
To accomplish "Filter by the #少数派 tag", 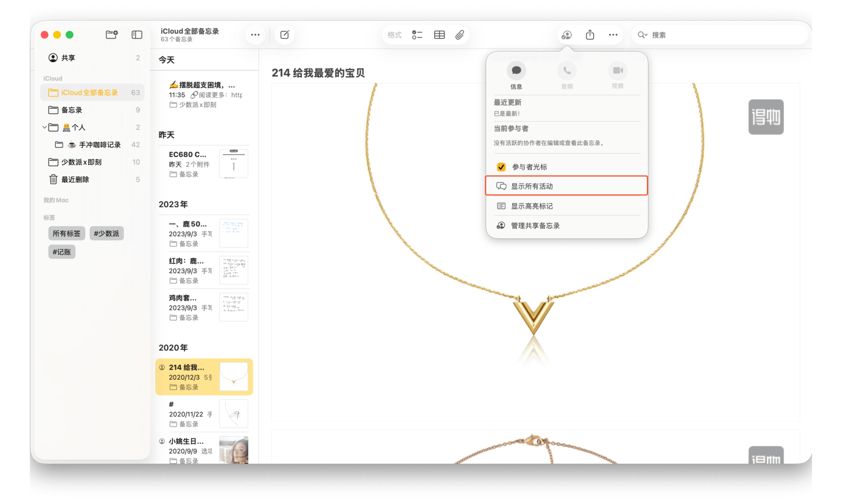I will pos(106,233).
